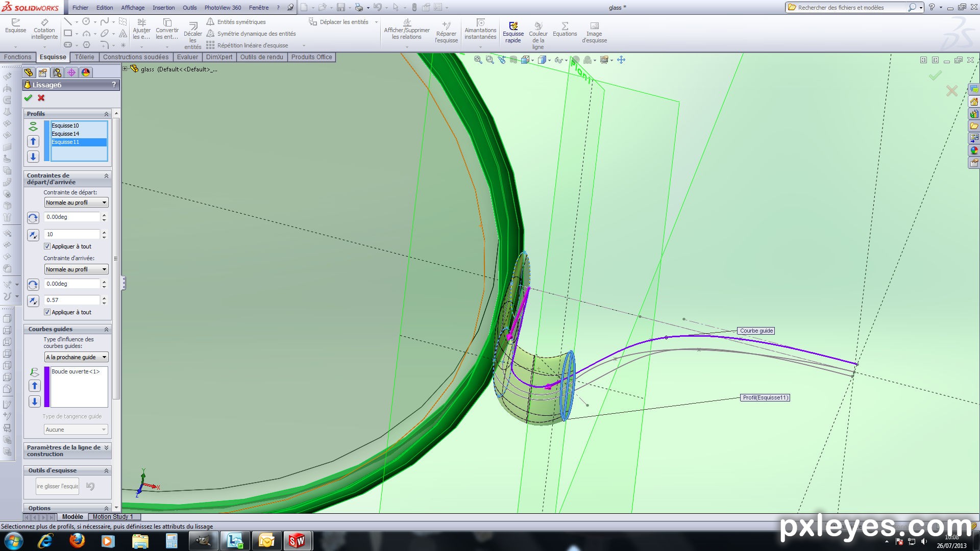The height and width of the screenshot is (551, 980).
Task: Open the Insertion menu
Action: coord(163,8)
